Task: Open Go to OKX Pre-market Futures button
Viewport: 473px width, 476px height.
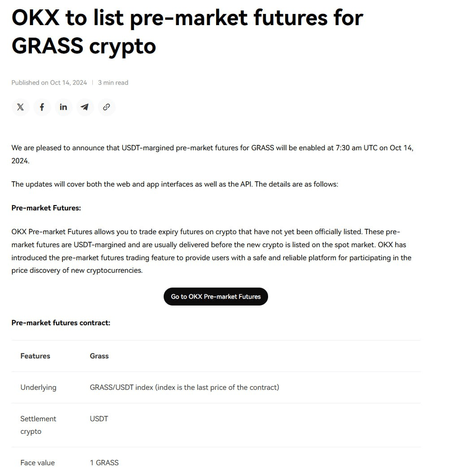Action: 216,297
